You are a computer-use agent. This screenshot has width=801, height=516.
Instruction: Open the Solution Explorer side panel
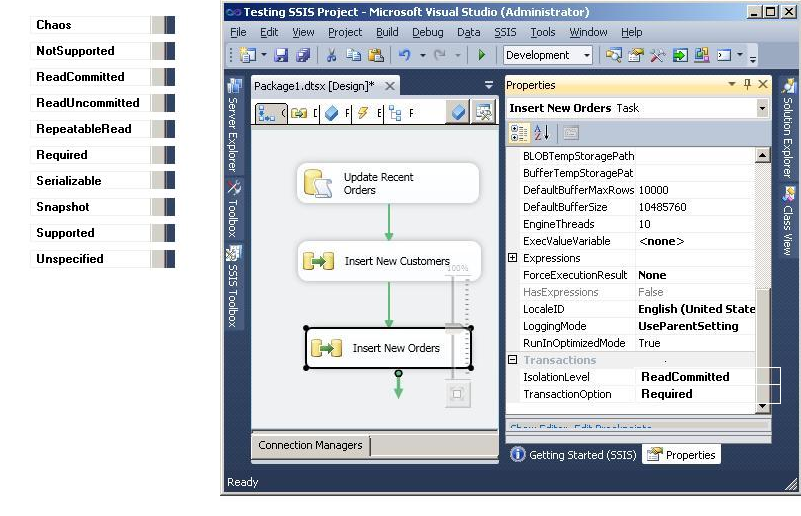(788, 128)
